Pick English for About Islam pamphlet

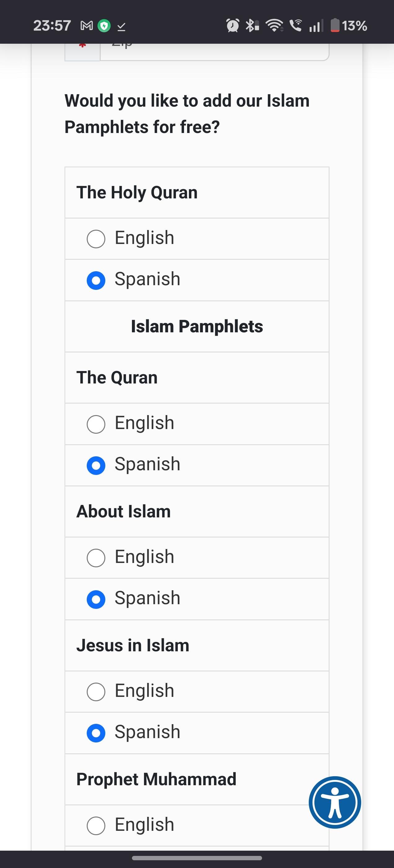pos(96,558)
